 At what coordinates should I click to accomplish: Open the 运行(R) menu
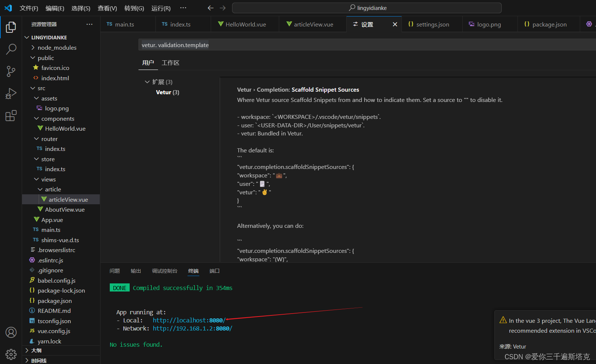pyautogui.click(x=161, y=8)
